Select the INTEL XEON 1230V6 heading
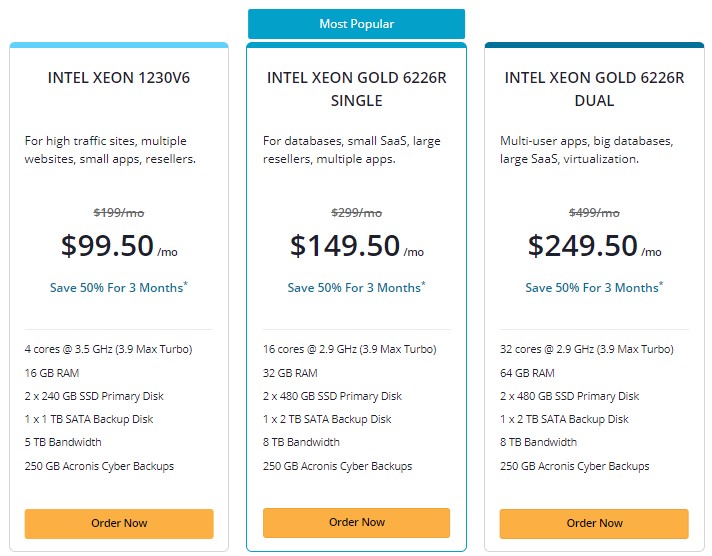Screen dimensions: 712x556 click(119, 77)
